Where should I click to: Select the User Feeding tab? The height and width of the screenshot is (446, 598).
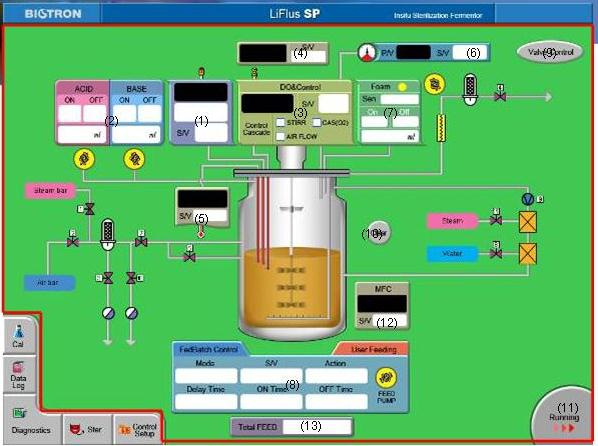pos(373,349)
